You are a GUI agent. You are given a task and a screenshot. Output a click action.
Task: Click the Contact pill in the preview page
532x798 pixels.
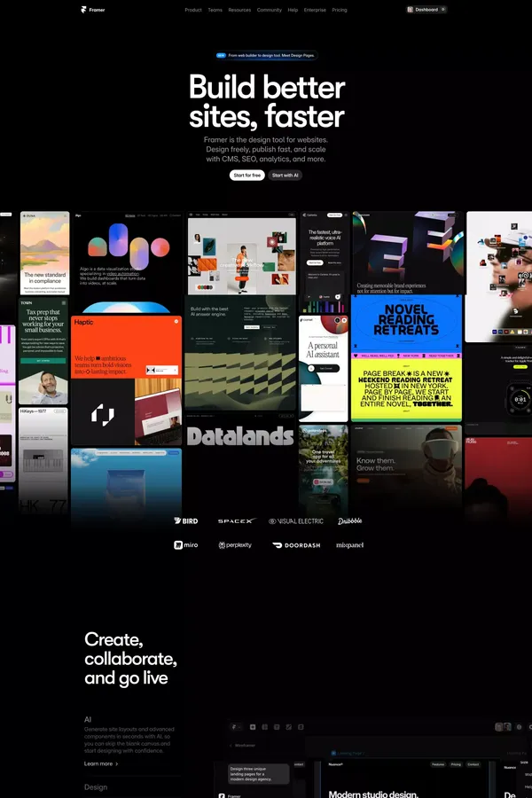click(x=473, y=764)
